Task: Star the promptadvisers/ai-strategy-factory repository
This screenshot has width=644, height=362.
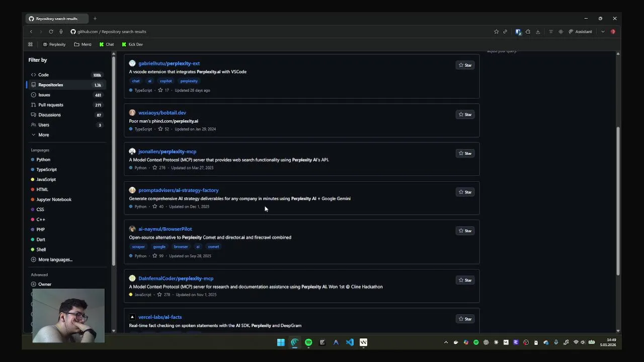Action: click(x=465, y=192)
